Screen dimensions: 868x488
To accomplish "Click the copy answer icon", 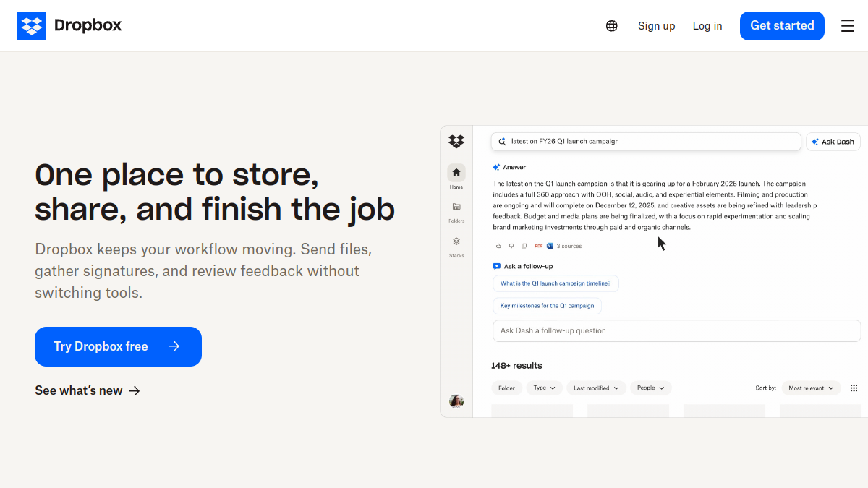I will [524, 246].
